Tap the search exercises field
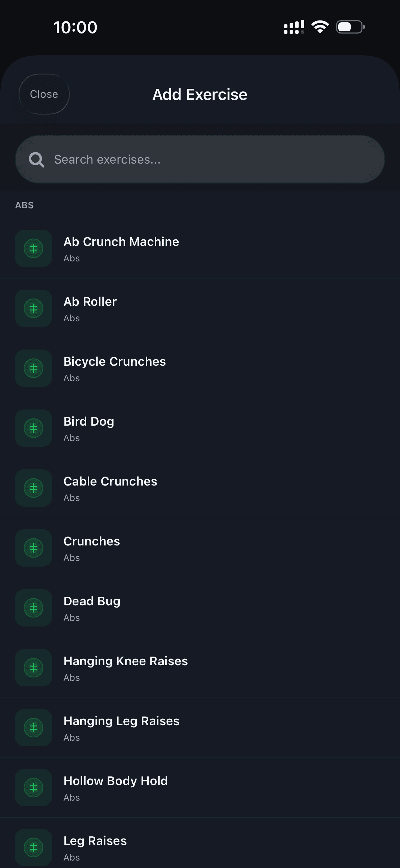The height and width of the screenshot is (868, 400). coord(200,159)
